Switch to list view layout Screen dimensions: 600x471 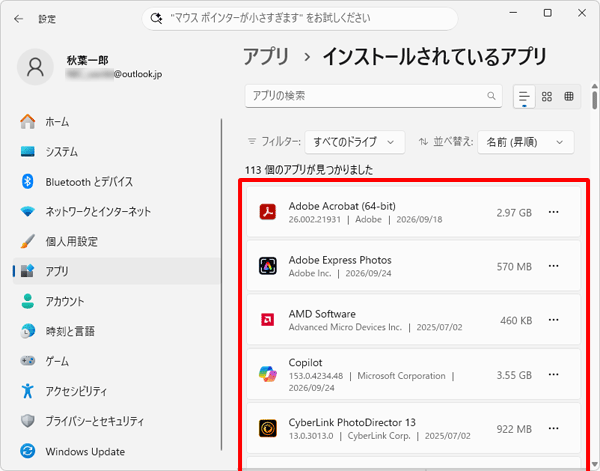click(524, 96)
